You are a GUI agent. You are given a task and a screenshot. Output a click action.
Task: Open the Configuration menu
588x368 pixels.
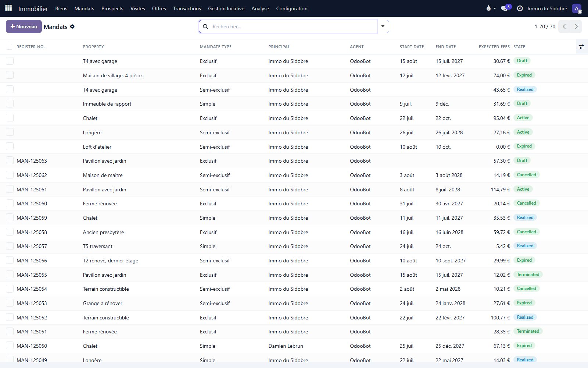click(x=292, y=8)
